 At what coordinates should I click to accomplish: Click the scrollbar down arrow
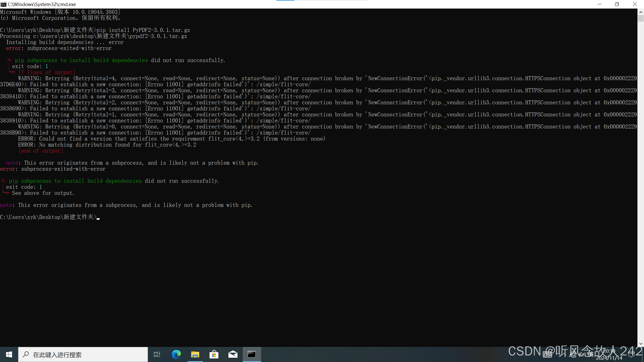pyautogui.click(x=640, y=344)
